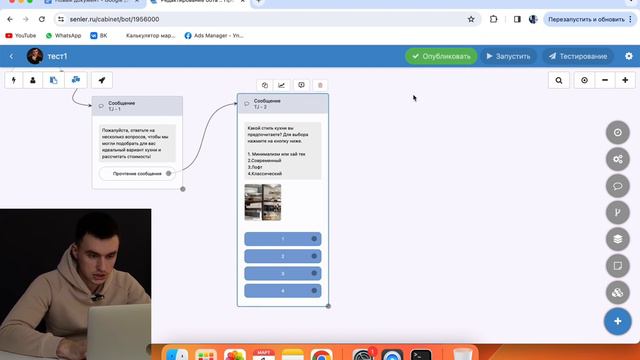This screenshot has width=640, height=360.
Task: Click the bottom gray icon above the blue plus
Action: [x=618, y=293]
